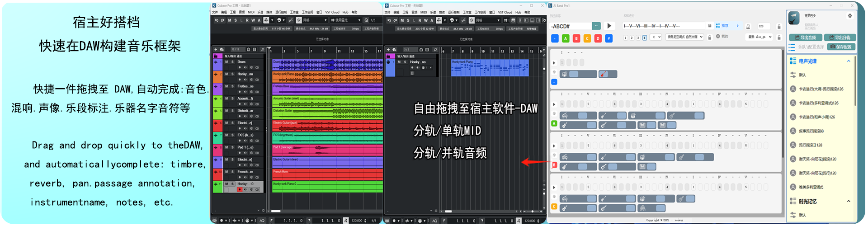The height and width of the screenshot is (226, 868).
Task: Mute the Drum track in left Cubase
Action: pos(226,62)
